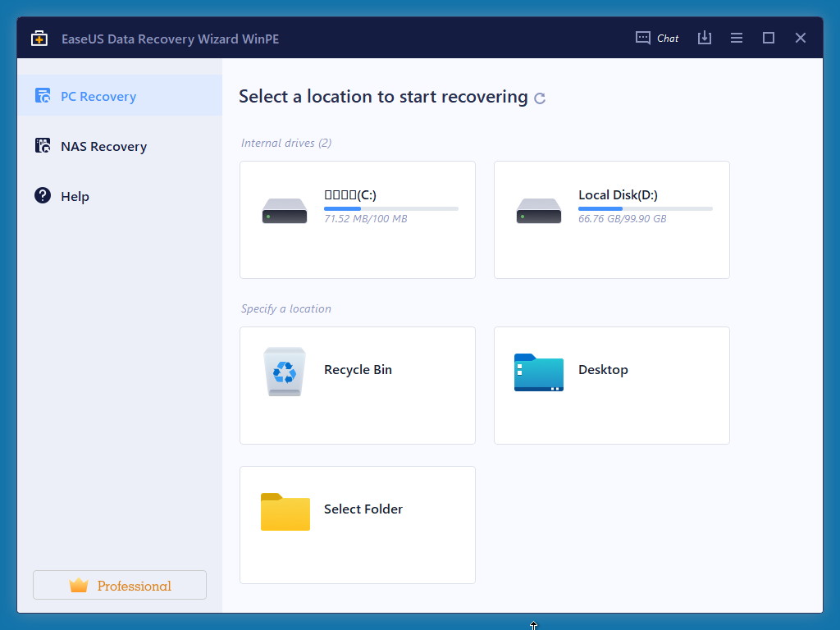
Task: Switch to PC Recovery tab
Action: (120, 96)
